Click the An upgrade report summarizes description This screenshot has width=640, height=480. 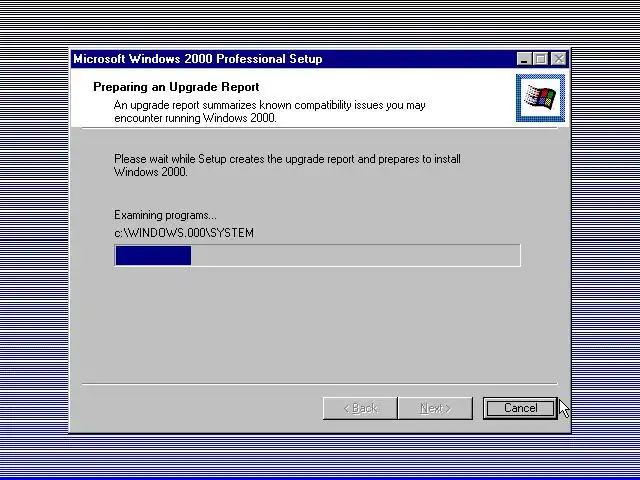pyautogui.click(x=269, y=111)
